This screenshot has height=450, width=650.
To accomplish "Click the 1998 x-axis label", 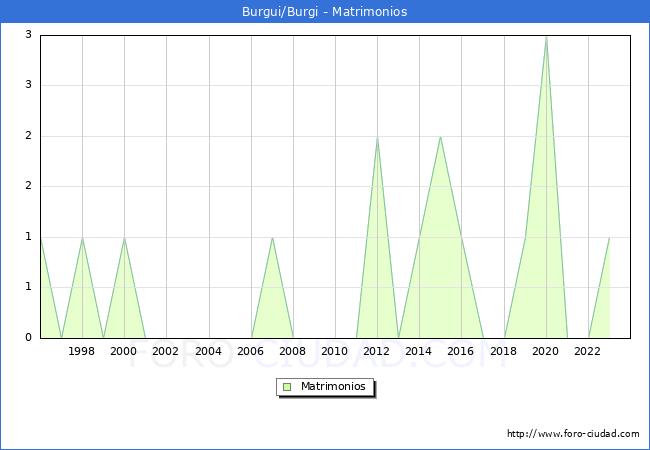I will click(82, 351).
